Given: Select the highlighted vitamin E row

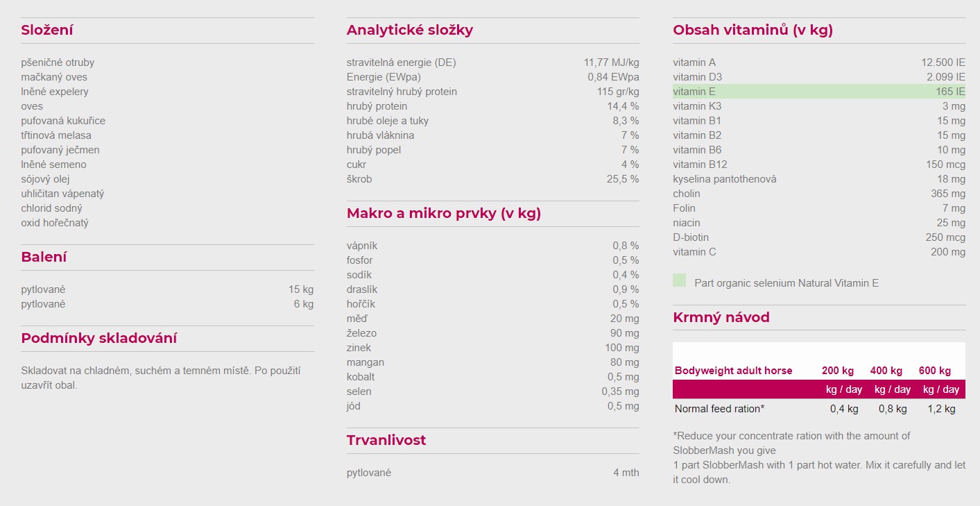Looking at the screenshot, I should 818,92.
